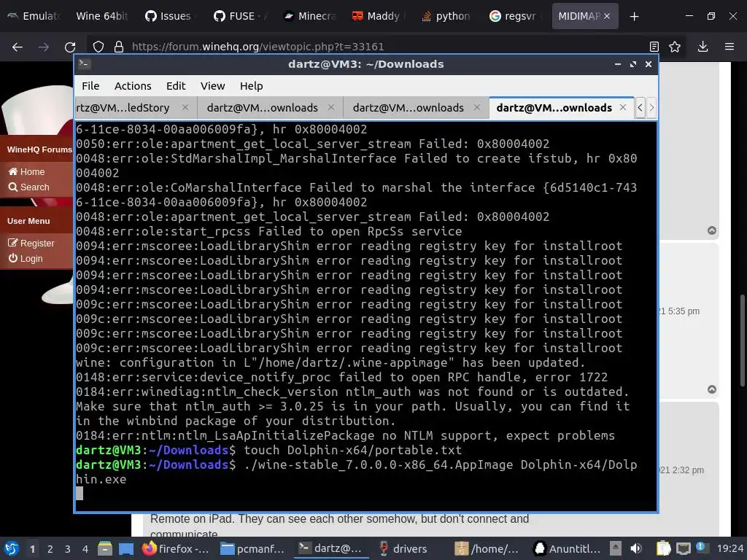Show previous terminal tabs with left chevron
The image size is (747, 560).
(640, 108)
